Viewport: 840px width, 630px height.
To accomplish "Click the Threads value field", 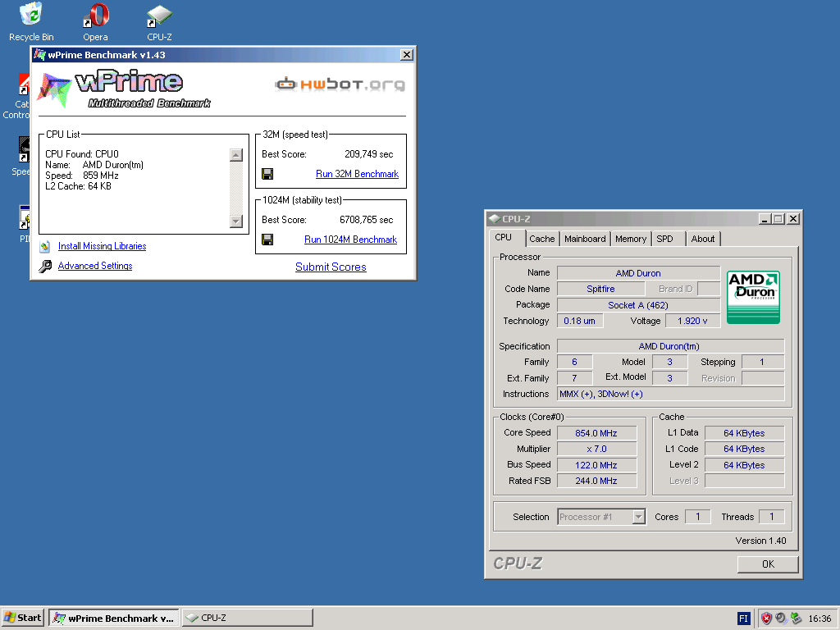I will (771, 517).
